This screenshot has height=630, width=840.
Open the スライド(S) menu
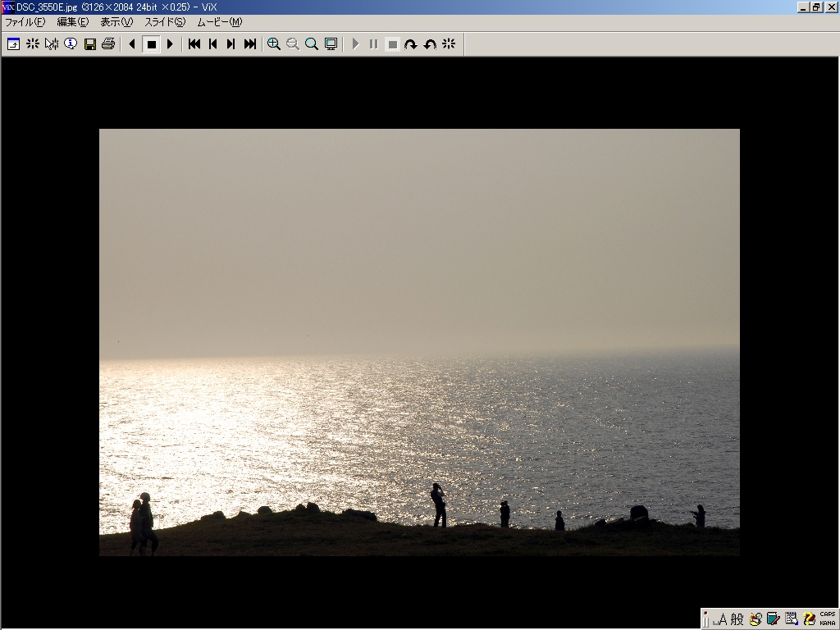[165, 22]
